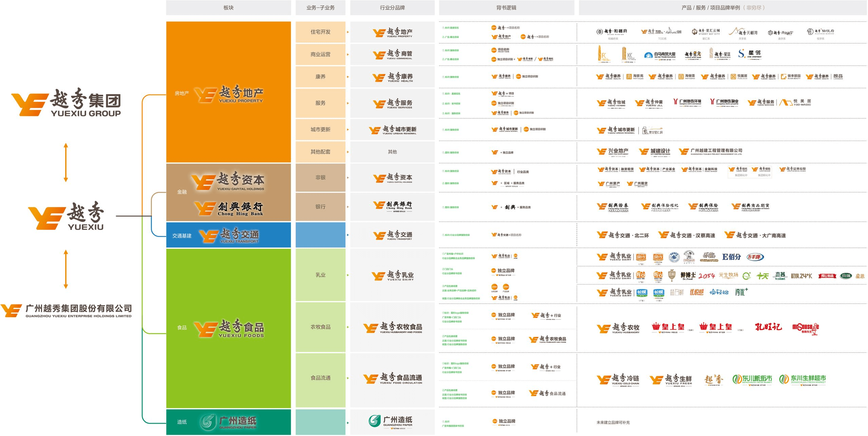Click the 白马商贸大厦 project logo
Viewport: 868px width, 436px height.
point(660,55)
